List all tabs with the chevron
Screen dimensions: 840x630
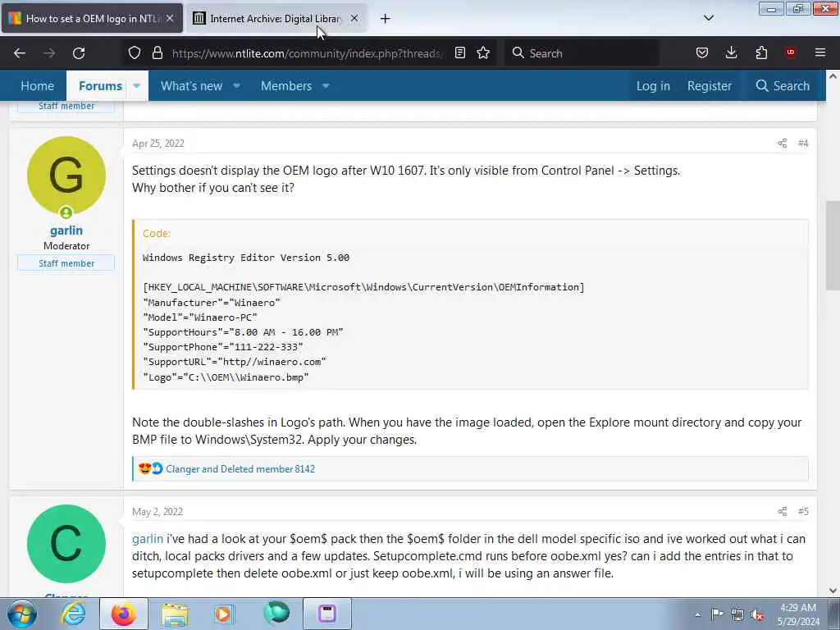point(708,18)
